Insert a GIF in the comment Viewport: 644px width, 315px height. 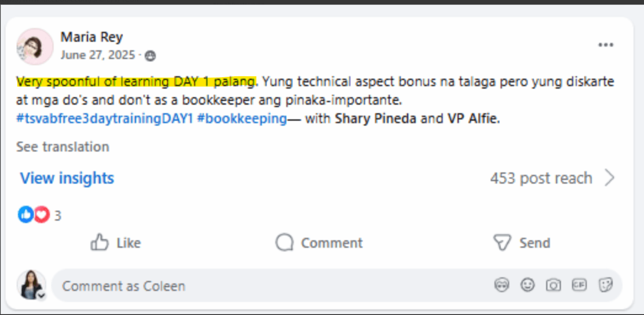coord(579,285)
